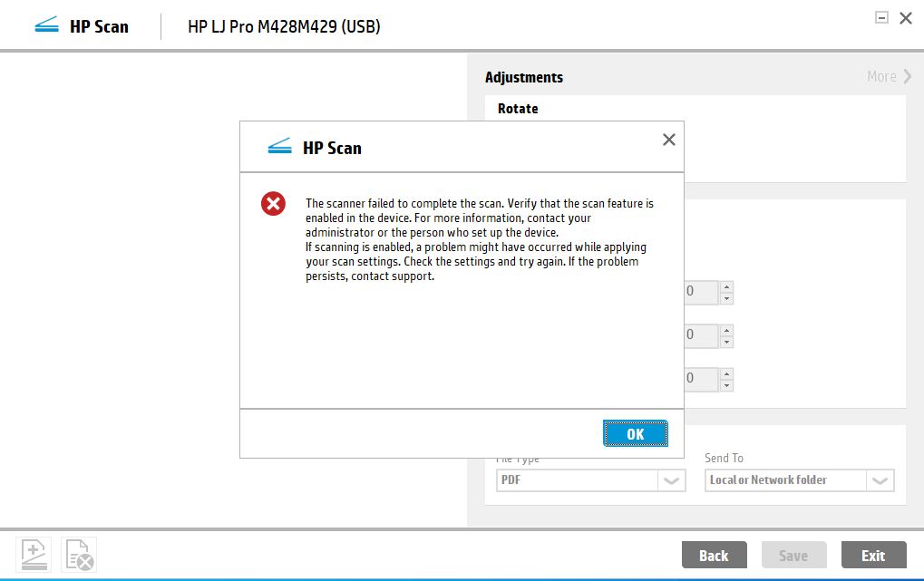The image size is (924, 581).
Task: Click the Save button
Action: (x=793, y=555)
